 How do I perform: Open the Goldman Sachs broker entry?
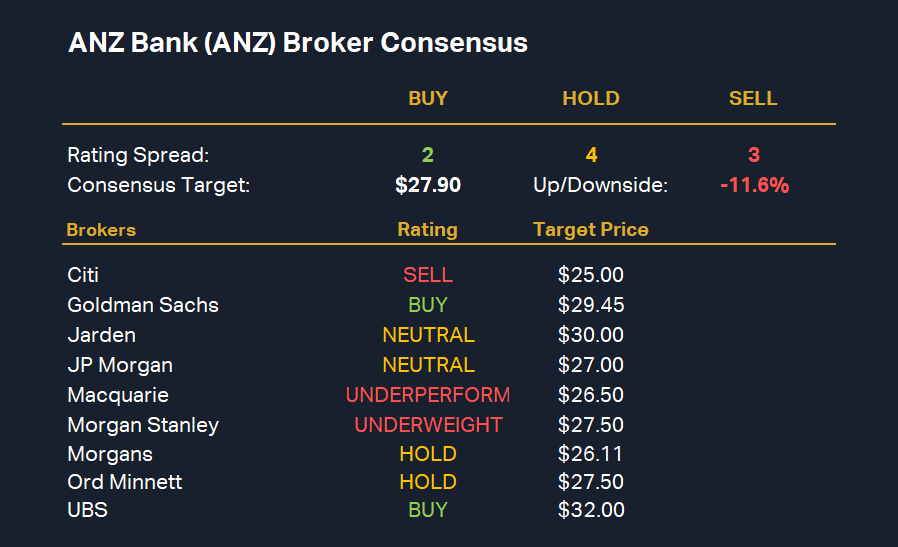click(x=143, y=305)
